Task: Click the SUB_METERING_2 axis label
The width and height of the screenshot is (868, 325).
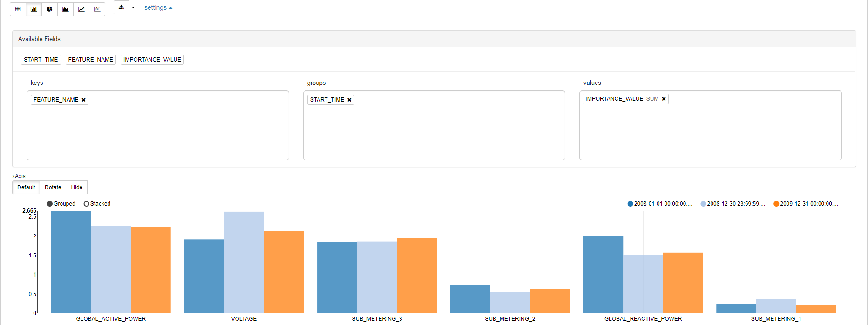Action: click(x=510, y=319)
